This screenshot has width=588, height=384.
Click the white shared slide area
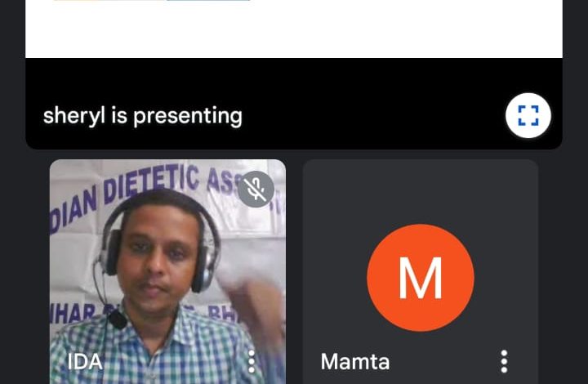[x=294, y=29]
